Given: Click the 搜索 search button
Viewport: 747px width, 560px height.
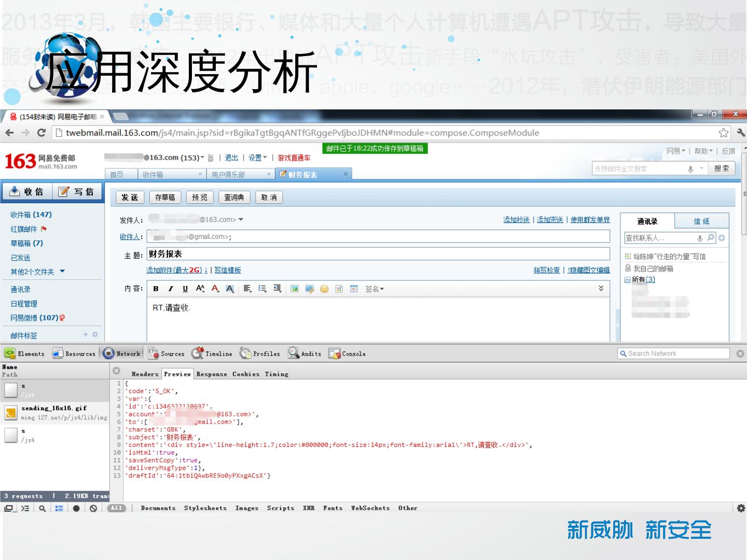Looking at the screenshot, I should (721, 169).
